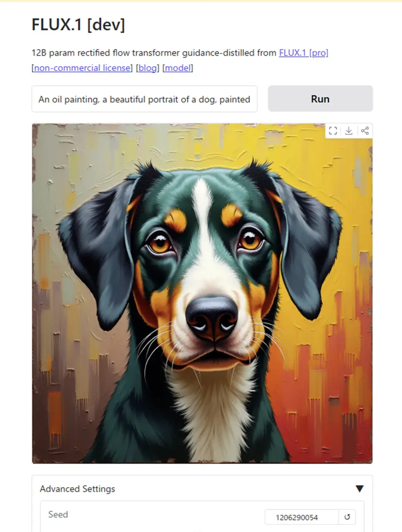Click the Seed label

tap(58, 514)
